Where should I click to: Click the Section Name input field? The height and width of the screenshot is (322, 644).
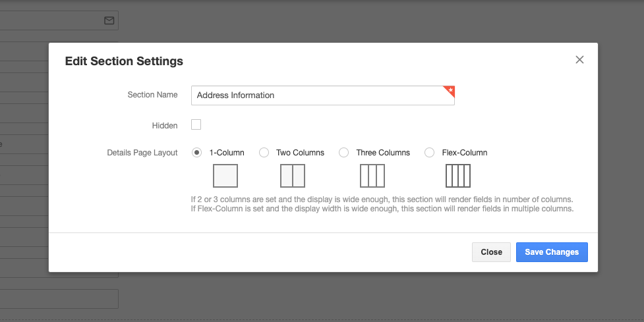click(x=323, y=95)
